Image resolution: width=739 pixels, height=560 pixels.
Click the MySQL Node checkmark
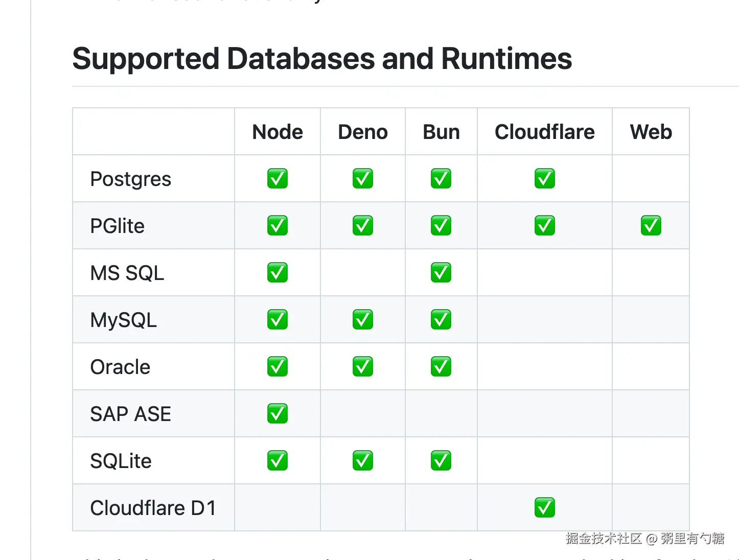tap(278, 320)
